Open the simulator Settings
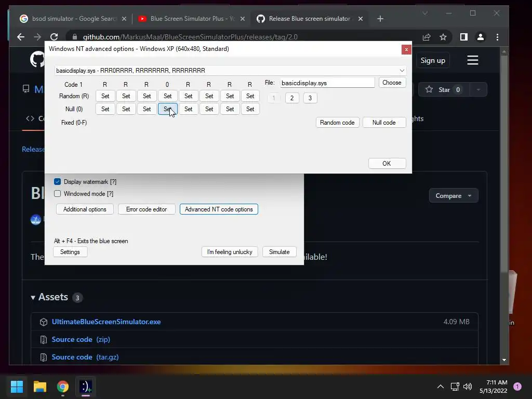 tap(70, 252)
